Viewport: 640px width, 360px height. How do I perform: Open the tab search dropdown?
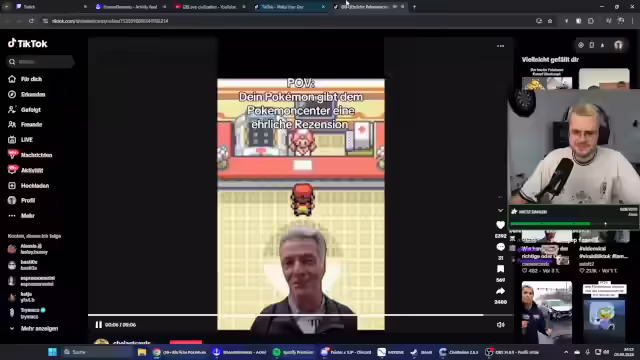click(x=6, y=7)
